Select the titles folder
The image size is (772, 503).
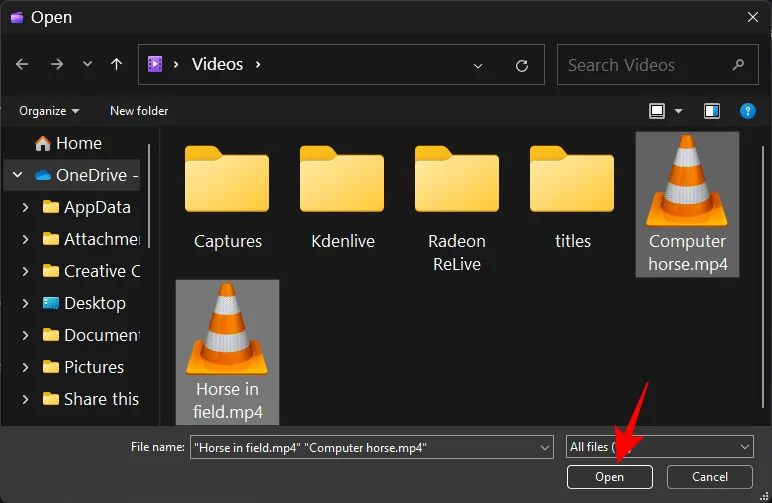(572, 198)
